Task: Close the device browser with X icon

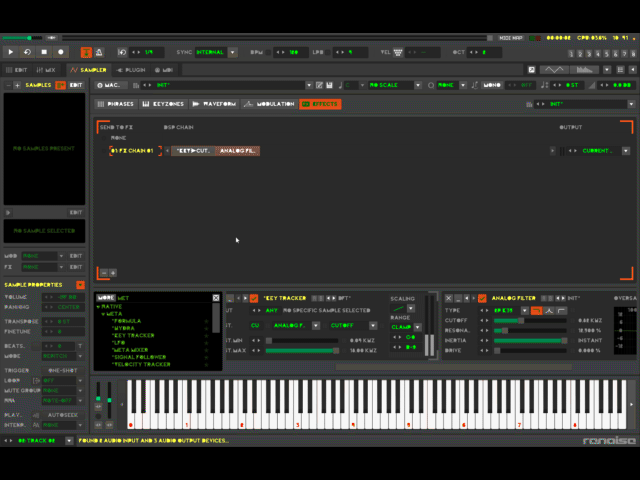Action: click(216, 298)
